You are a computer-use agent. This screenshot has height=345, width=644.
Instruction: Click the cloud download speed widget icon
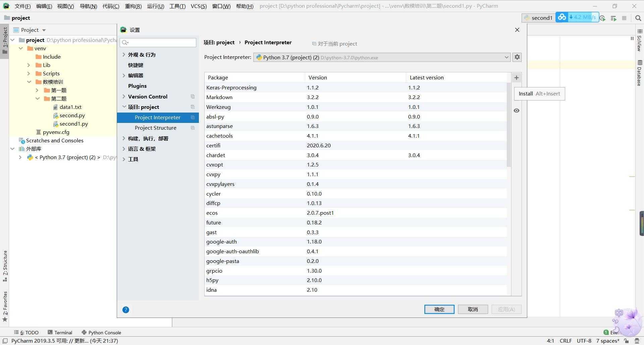click(562, 17)
